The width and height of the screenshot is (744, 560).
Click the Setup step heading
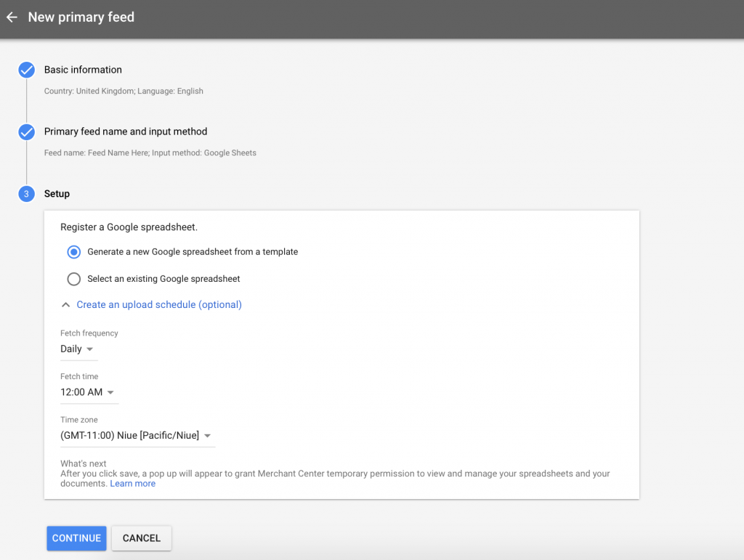(57, 193)
